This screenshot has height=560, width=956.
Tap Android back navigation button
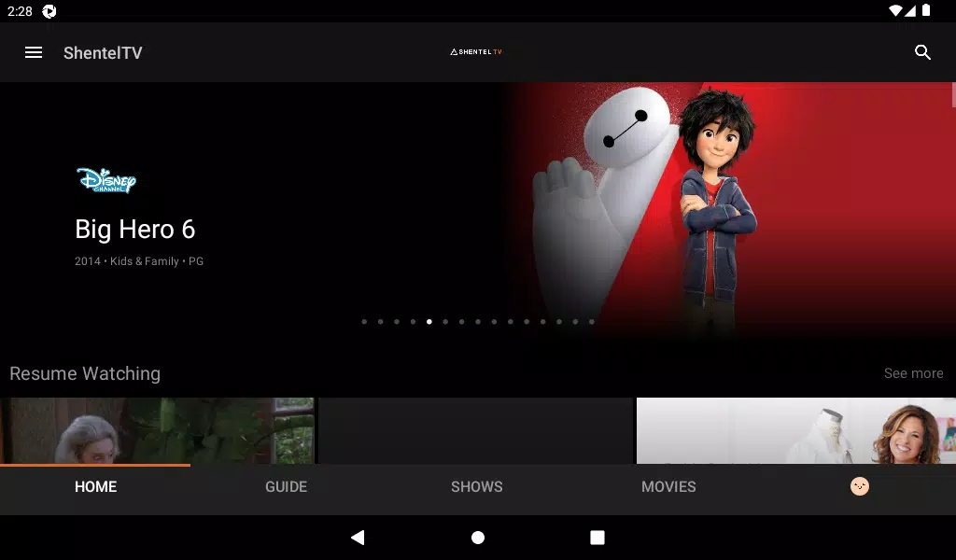[x=358, y=538]
